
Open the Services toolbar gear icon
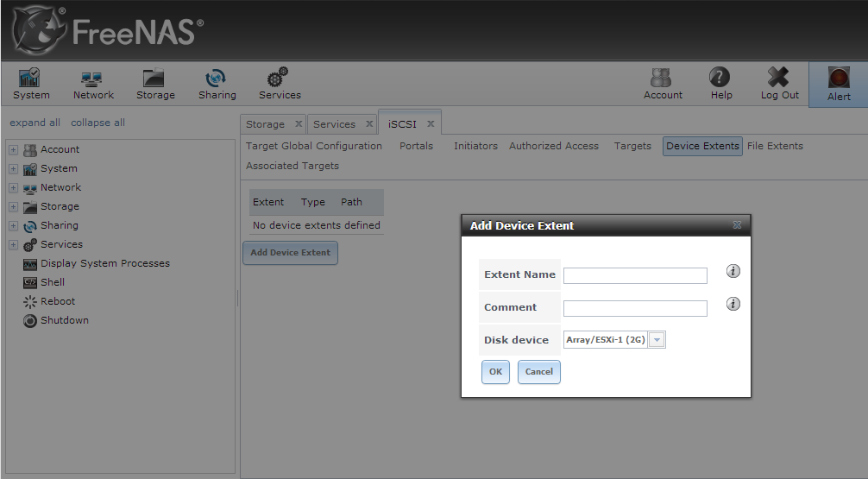click(279, 77)
